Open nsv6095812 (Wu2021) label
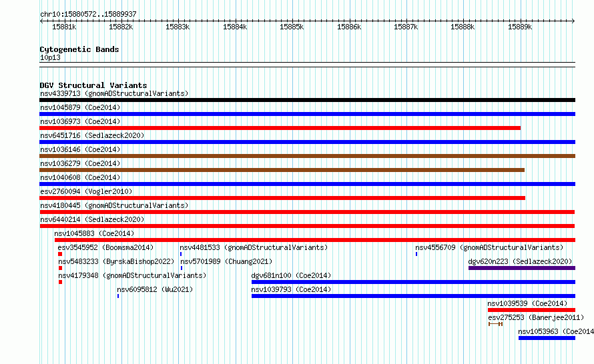The width and height of the screenshot is (594, 364). pyautogui.click(x=155, y=289)
